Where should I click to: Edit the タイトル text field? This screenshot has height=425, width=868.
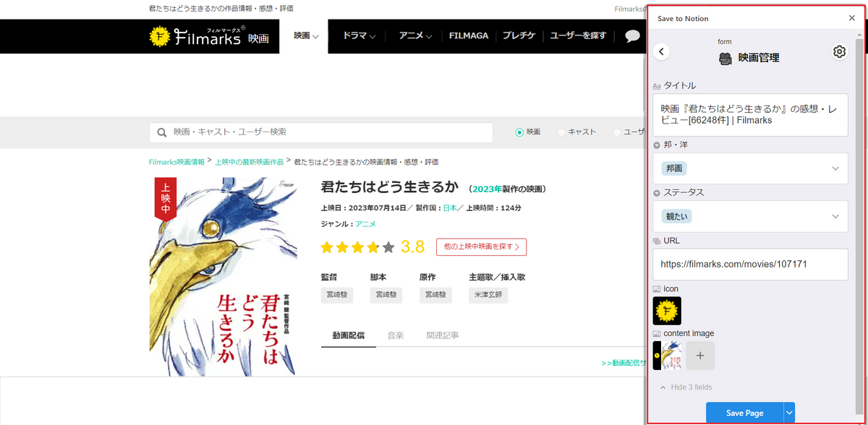click(750, 115)
